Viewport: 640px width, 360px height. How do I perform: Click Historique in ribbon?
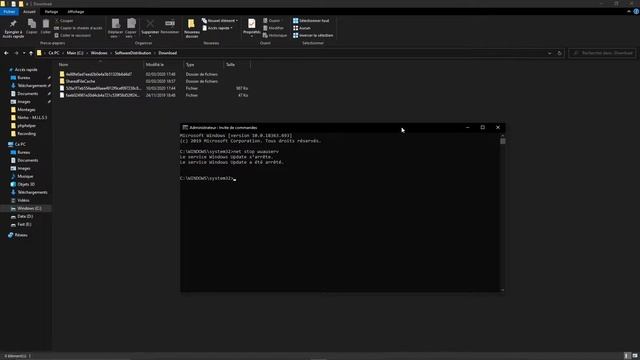pos(275,35)
